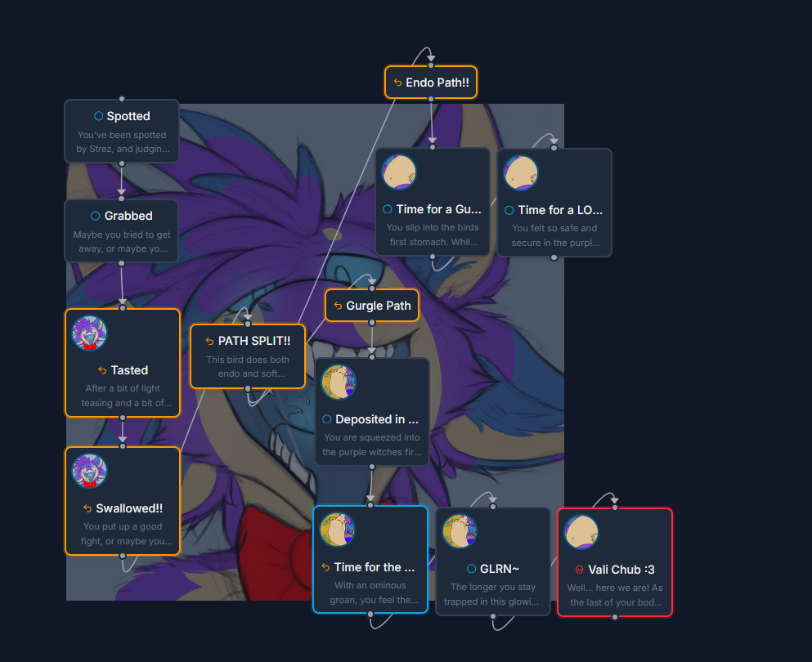812x662 pixels.
Task: Click the bottom connector handle of Vali Chub node
Action: point(615,617)
